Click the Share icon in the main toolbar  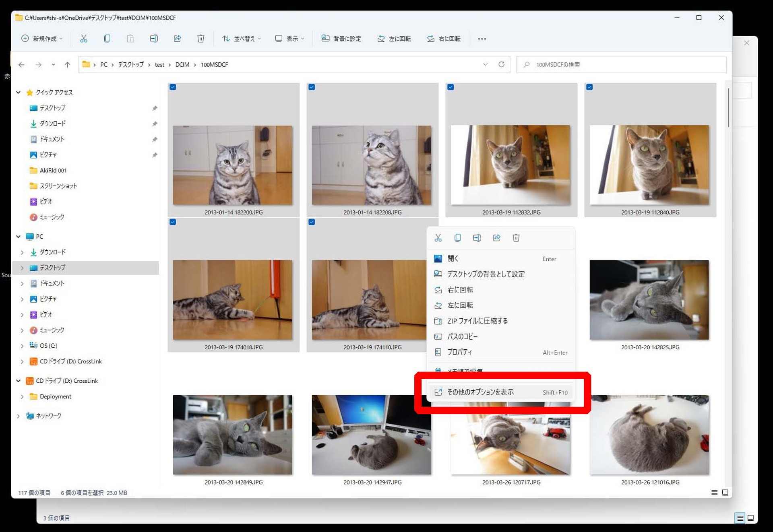pos(178,38)
